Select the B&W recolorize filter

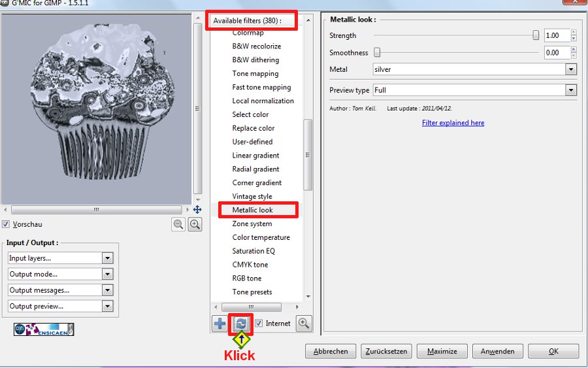pyautogui.click(x=257, y=46)
